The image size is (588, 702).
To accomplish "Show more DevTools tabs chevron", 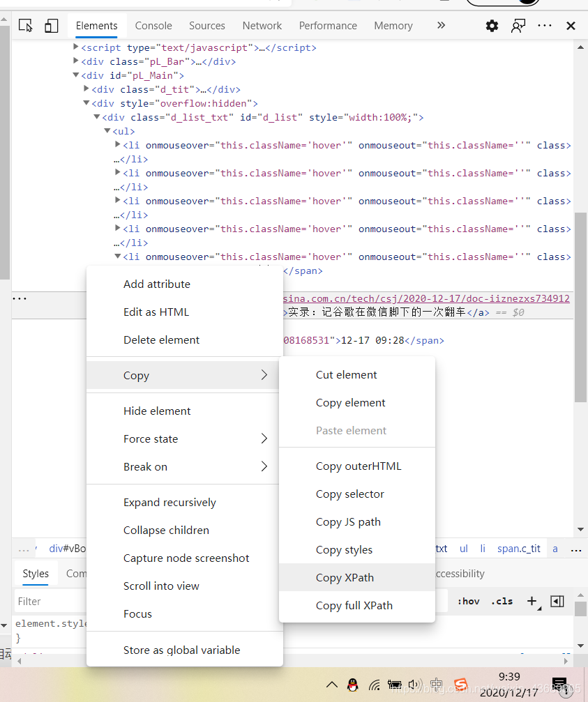I will tap(441, 26).
